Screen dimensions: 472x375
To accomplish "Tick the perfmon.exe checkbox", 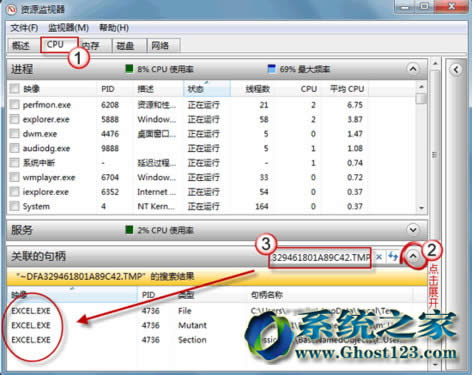I will pos(14,105).
